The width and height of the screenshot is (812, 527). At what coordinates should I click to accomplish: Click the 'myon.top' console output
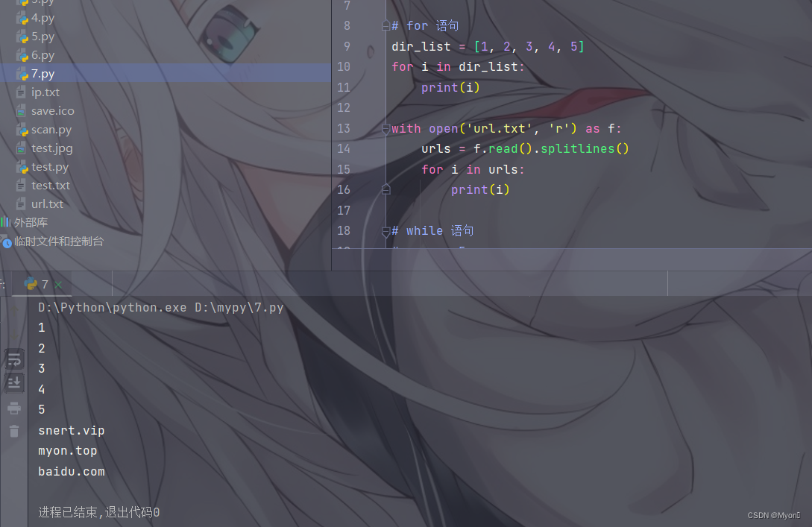click(x=68, y=451)
